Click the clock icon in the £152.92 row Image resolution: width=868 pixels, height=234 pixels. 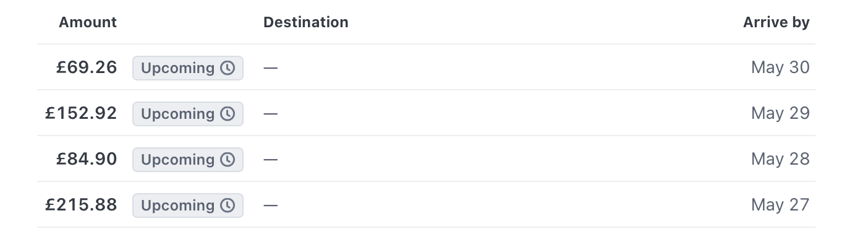tap(228, 114)
